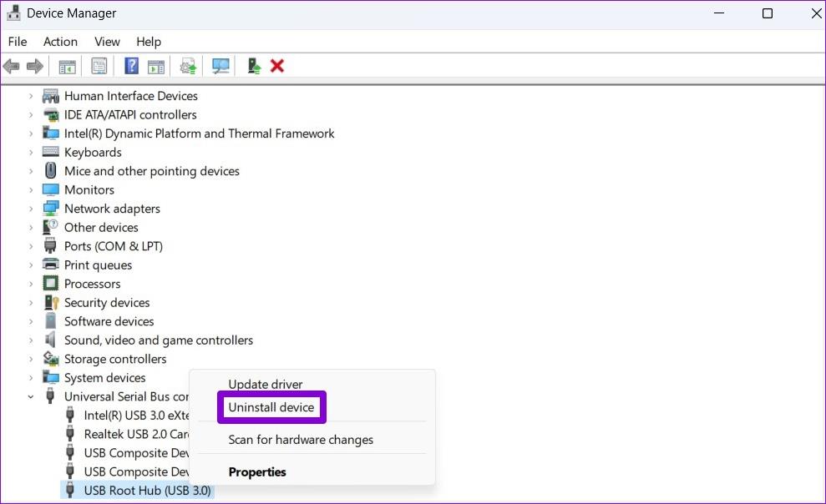The width and height of the screenshot is (826, 504).
Task: Open Properties using the toolbar icon
Action: (99, 66)
